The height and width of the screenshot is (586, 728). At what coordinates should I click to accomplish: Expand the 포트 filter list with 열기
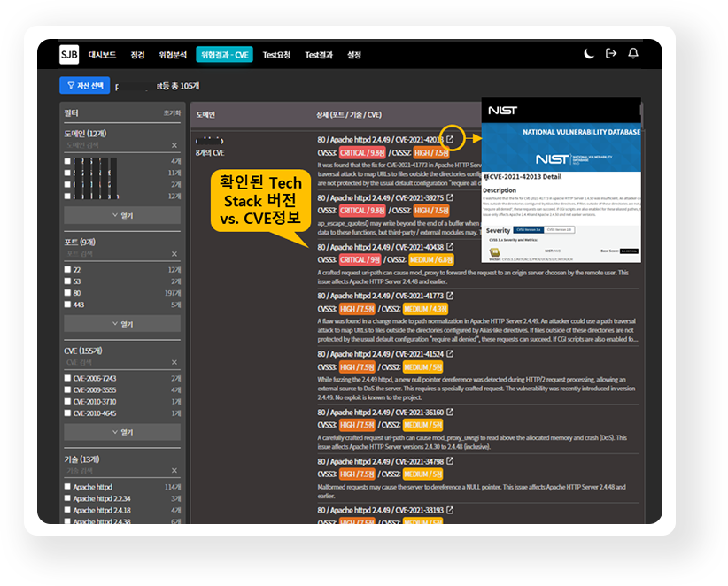click(x=122, y=324)
